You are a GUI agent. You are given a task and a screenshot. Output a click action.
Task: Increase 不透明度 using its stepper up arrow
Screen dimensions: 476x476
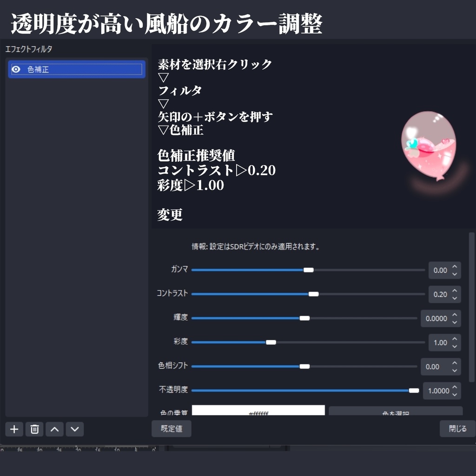(x=455, y=388)
